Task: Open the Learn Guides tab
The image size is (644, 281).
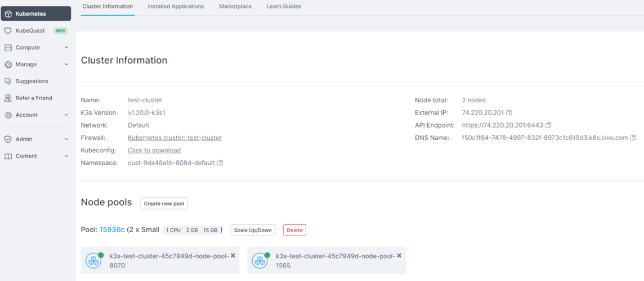Action: [284, 7]
